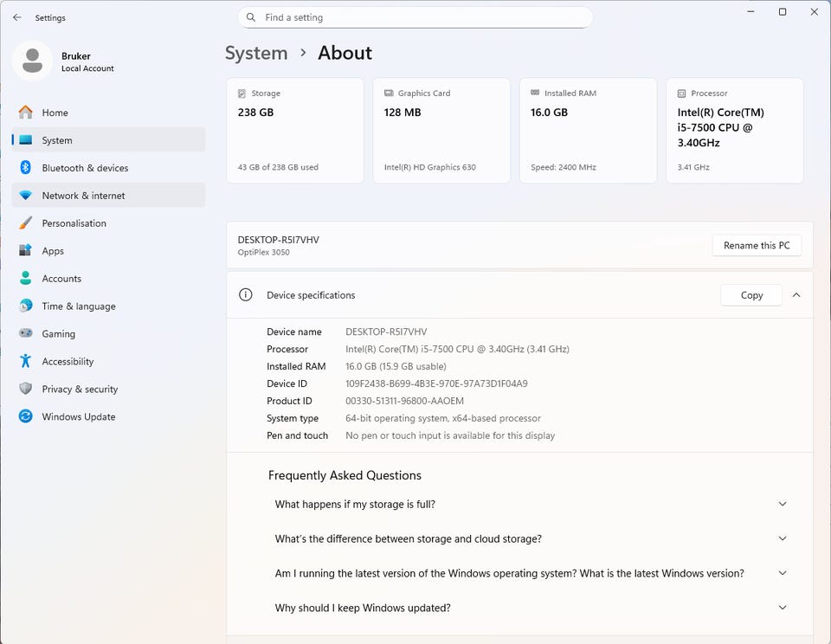Click the Find a setting search box

click(x=415, y=17)
